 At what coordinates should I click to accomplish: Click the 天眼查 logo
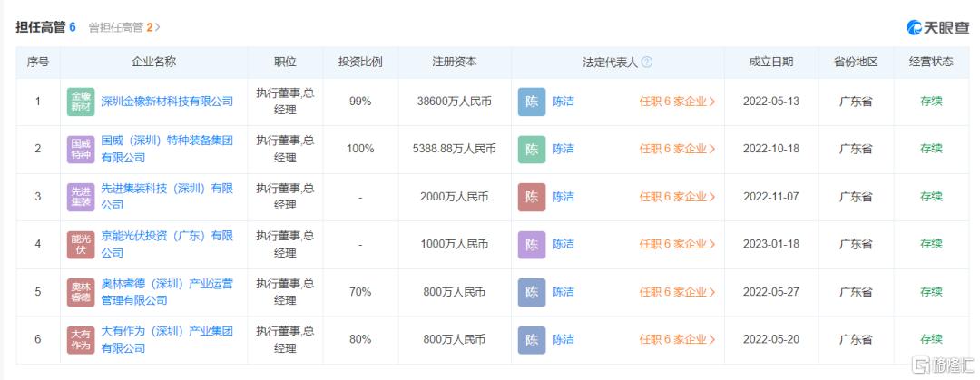pyautogui.click(x=937, y=27)
